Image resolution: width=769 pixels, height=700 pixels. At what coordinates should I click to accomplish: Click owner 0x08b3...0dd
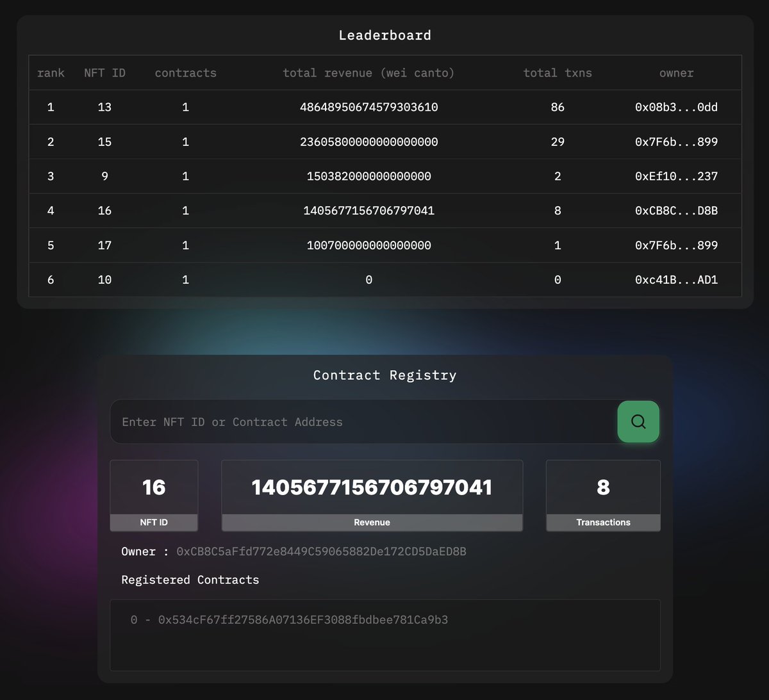[676, 107]
